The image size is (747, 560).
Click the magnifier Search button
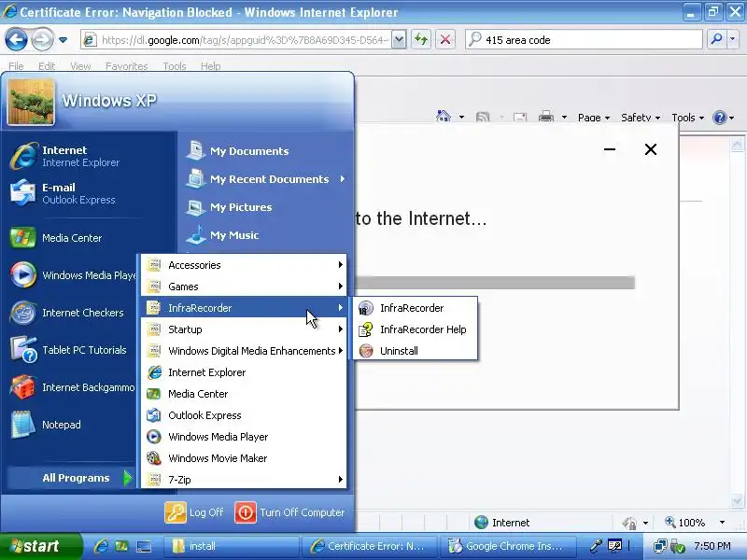coord(716,39)
